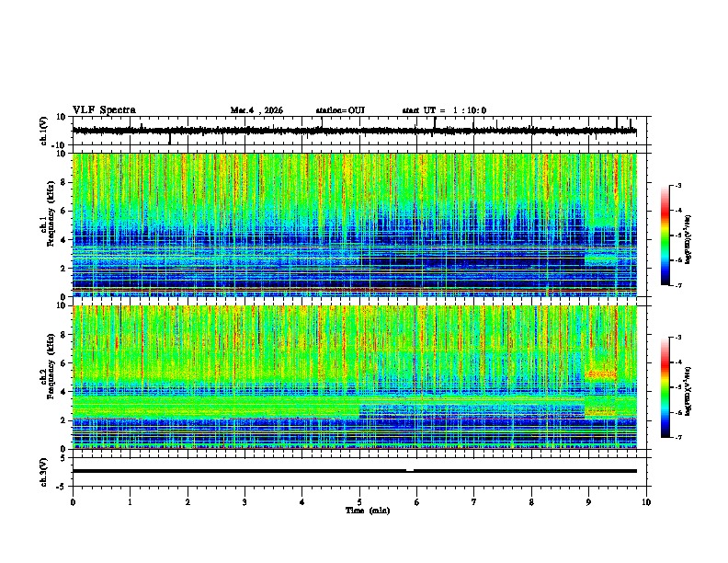Image resolution: width=728 pixels, height=563 pixels.
Task: Click time axis tick label "0"
Action: coord(73,502)
